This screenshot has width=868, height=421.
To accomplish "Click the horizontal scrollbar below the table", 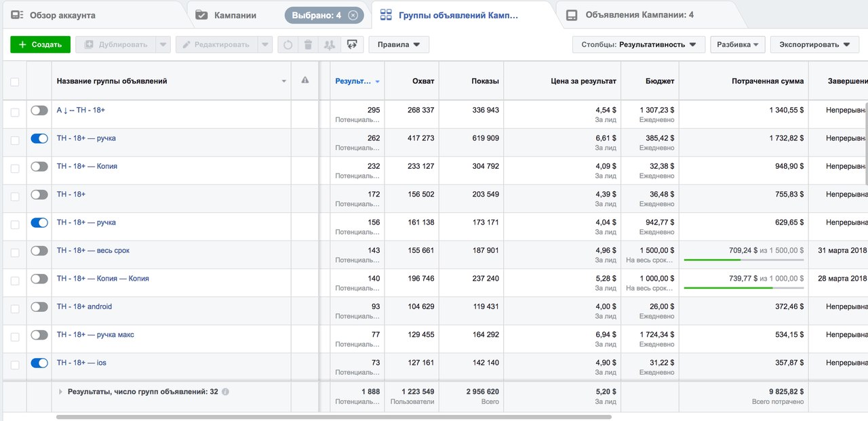I will 334,417.
